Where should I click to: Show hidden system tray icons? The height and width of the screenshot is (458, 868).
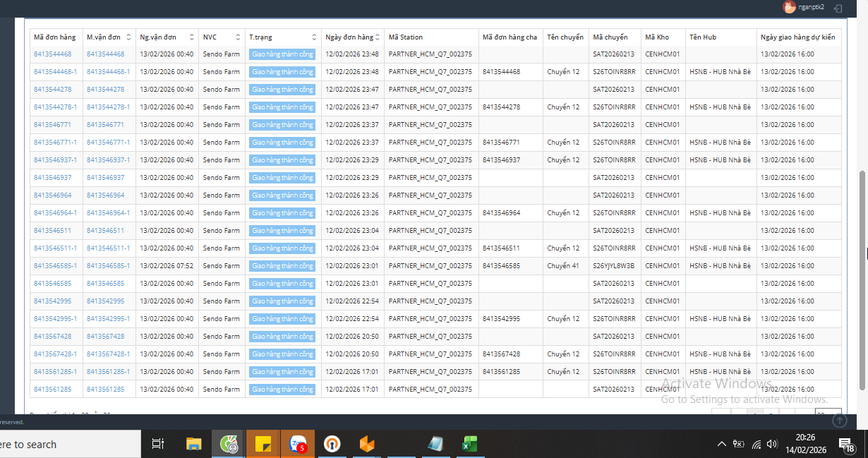(721, 444)
